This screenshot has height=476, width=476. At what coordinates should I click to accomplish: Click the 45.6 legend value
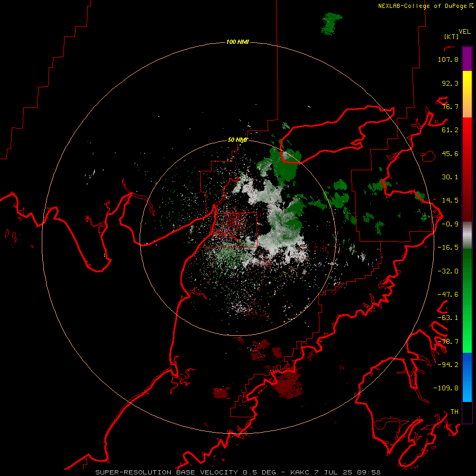(x=450, y=153)
